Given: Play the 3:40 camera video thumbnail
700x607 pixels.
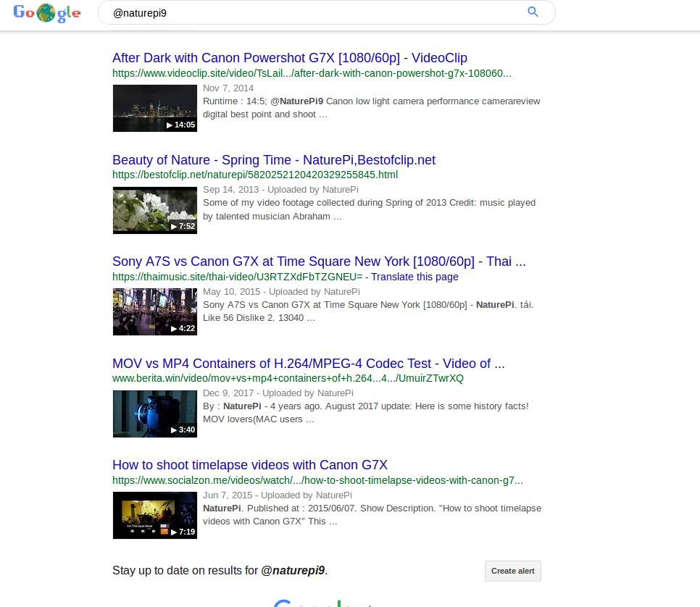Looking at the screenshot, I should (155, 414).
